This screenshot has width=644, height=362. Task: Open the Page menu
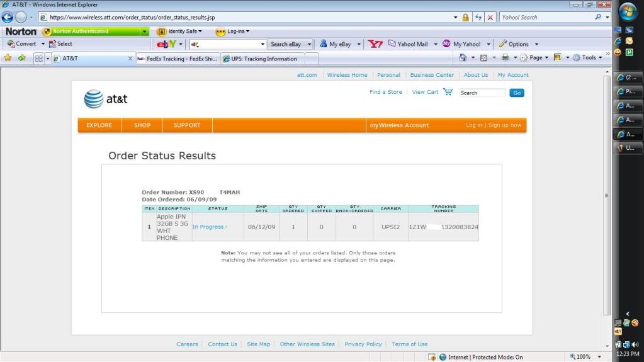tap(534, 57)
